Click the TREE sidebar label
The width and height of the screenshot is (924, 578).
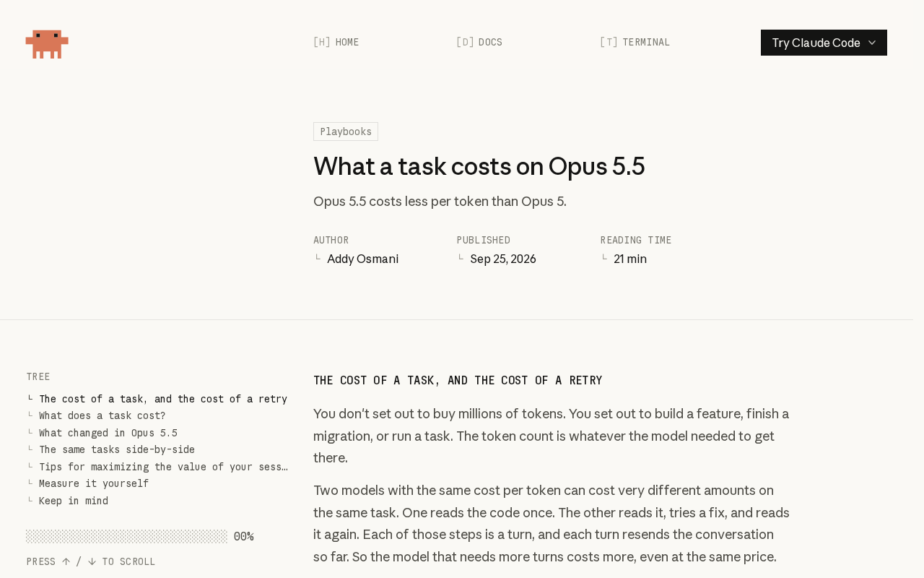(x=38, y=376)
